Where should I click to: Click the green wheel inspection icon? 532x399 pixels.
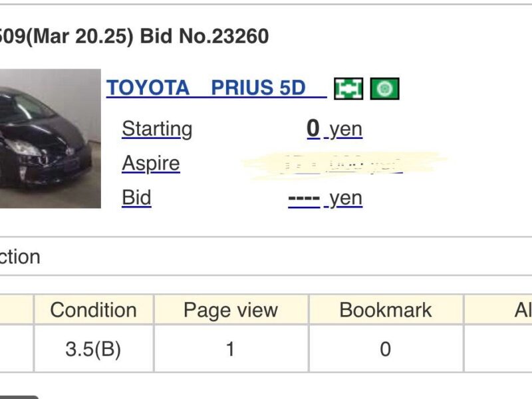click(386, 87)
